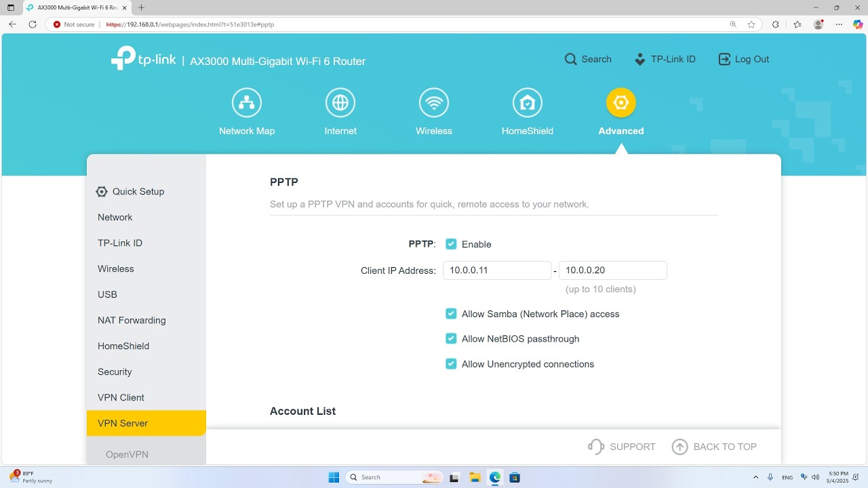Open clock and date in taskbar

(838, 477)
